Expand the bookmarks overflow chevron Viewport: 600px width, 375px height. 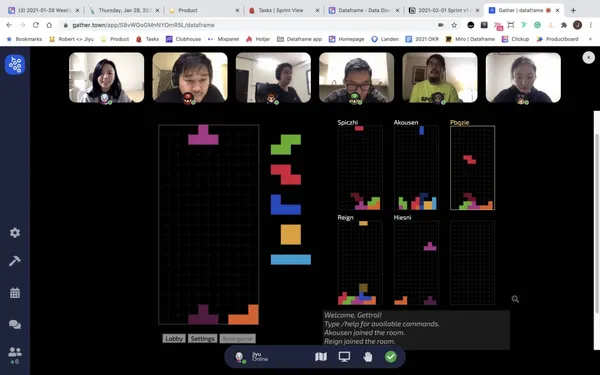point(590,39)
